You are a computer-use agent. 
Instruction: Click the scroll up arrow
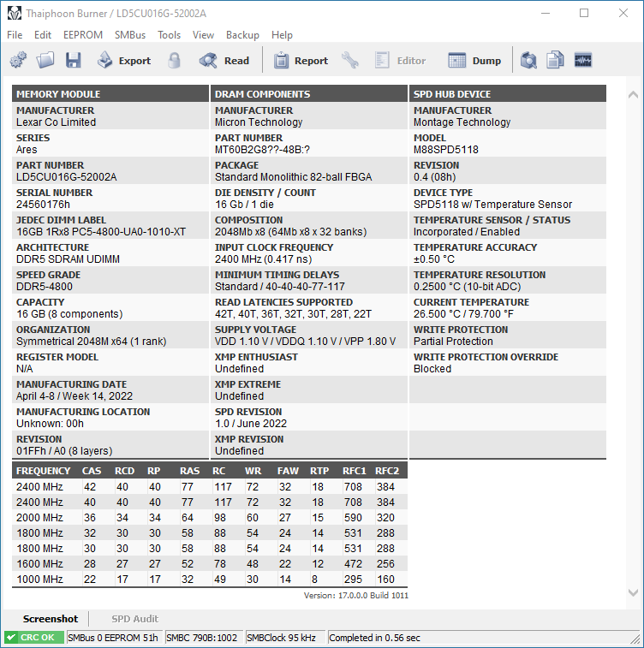[x=633, y=95]
